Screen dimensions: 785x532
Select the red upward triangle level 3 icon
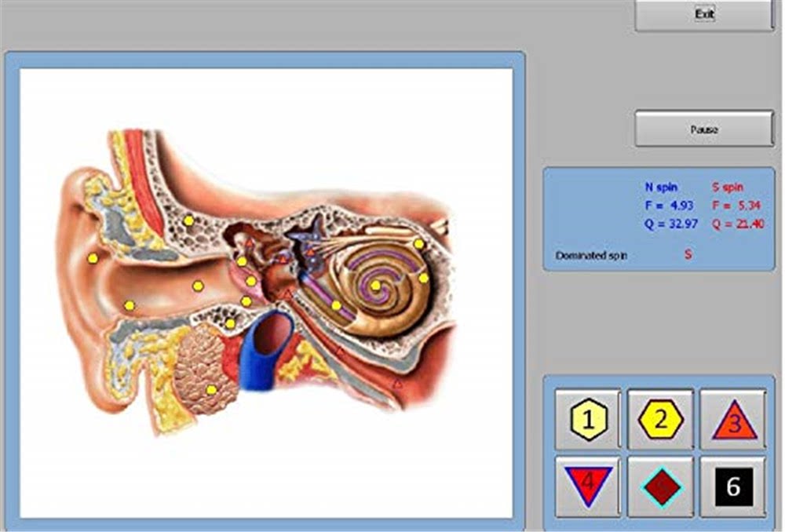(732, 419)
